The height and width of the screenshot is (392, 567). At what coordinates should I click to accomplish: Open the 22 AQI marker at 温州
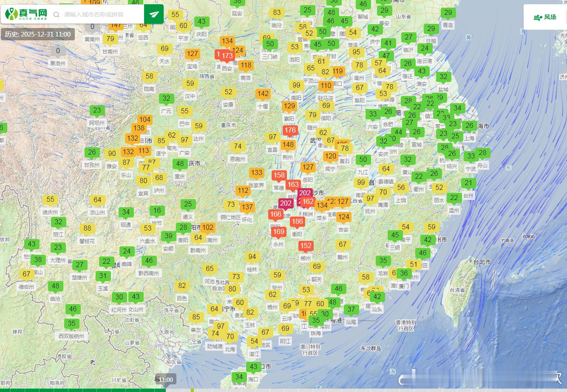click(454, 198)
